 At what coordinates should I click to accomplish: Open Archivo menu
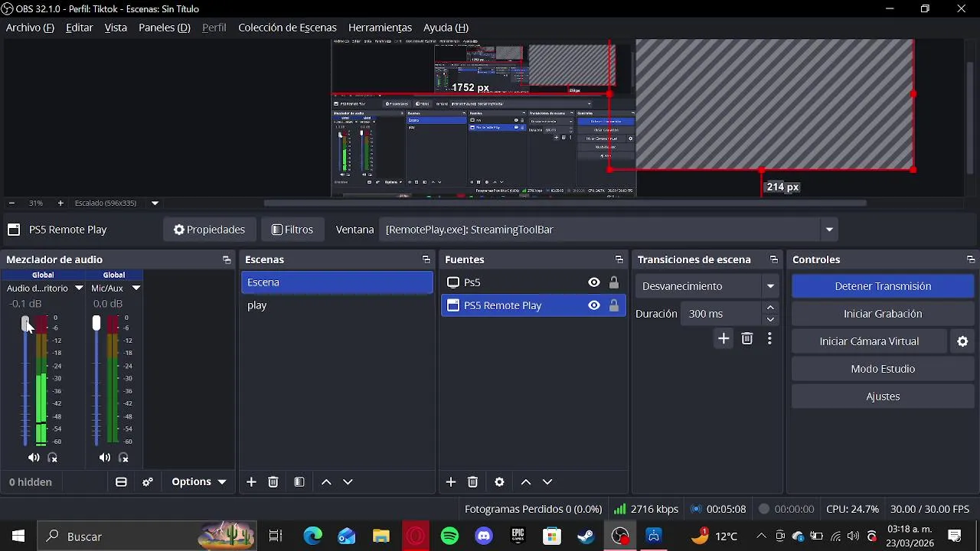(x=30, y=28)
